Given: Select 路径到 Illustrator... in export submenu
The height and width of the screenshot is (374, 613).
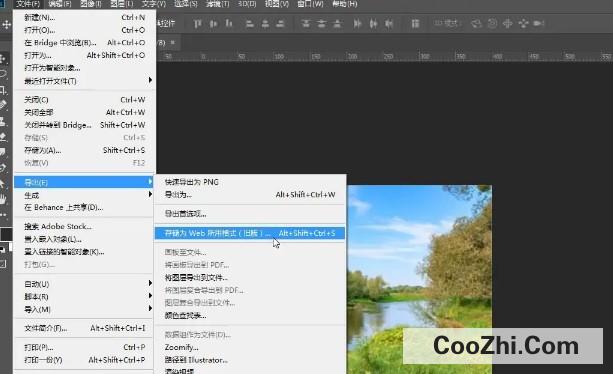Looking at the screenshot, I should [250, 360].
